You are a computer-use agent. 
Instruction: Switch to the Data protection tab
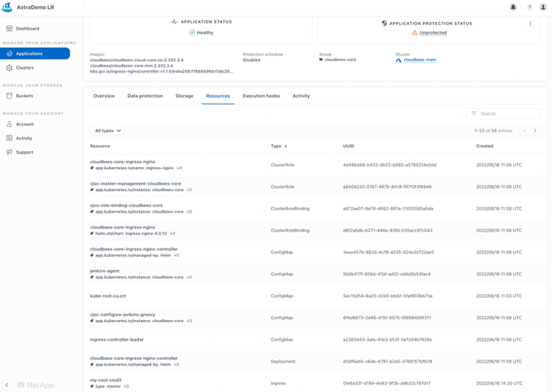click(x=145, y=96)
